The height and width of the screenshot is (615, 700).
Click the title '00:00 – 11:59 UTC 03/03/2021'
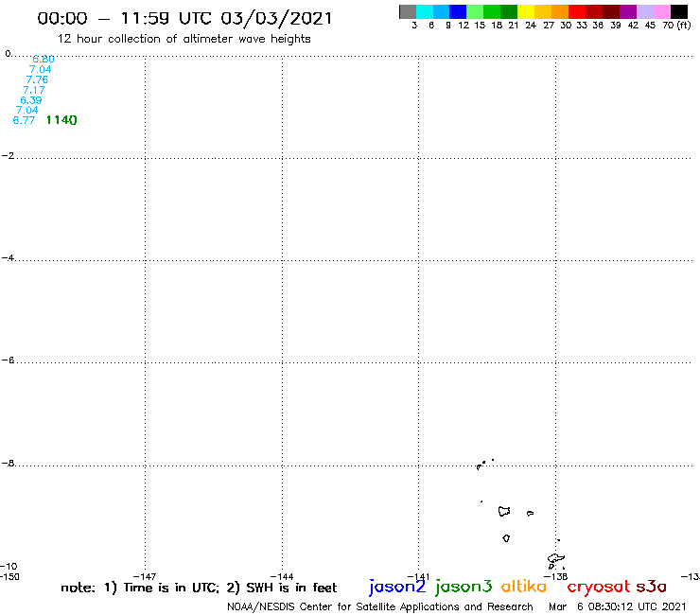[184, 19]
